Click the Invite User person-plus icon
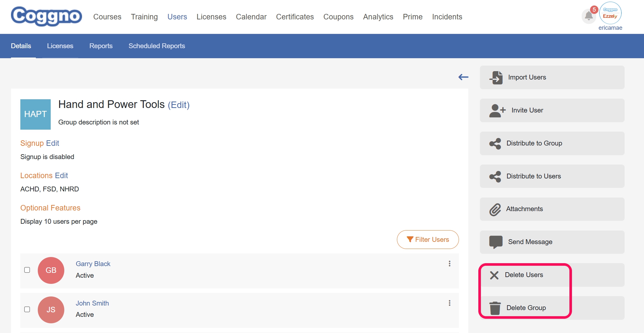644x333 pixels. click(x=497, y=111)
